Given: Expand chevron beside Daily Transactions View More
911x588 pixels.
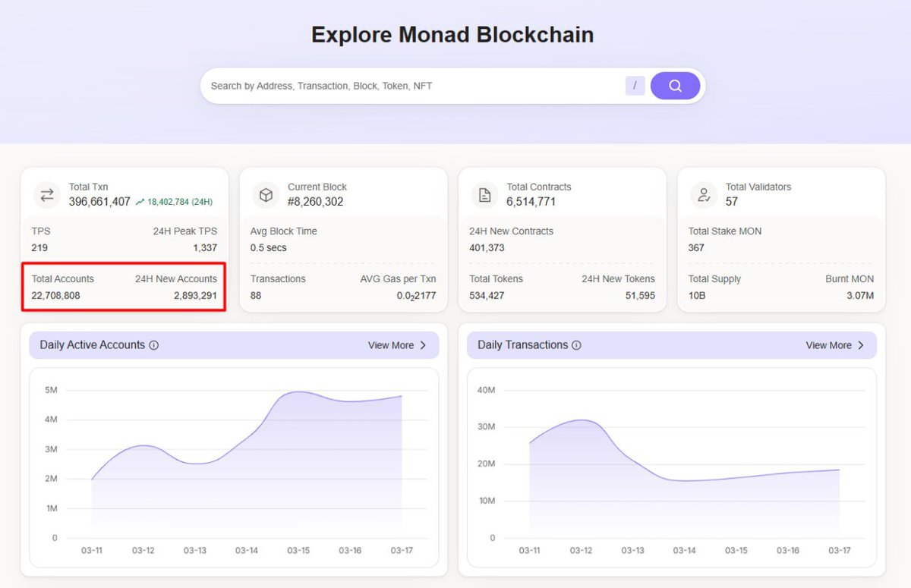Looking at the screenshot, I should click(860, 345).
